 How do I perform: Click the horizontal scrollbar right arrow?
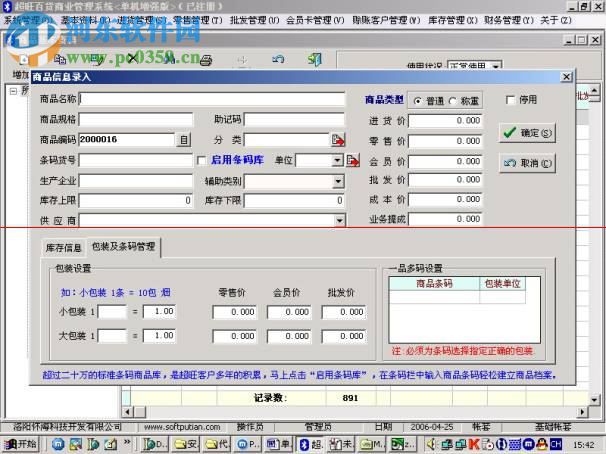[x=582, y=412]
